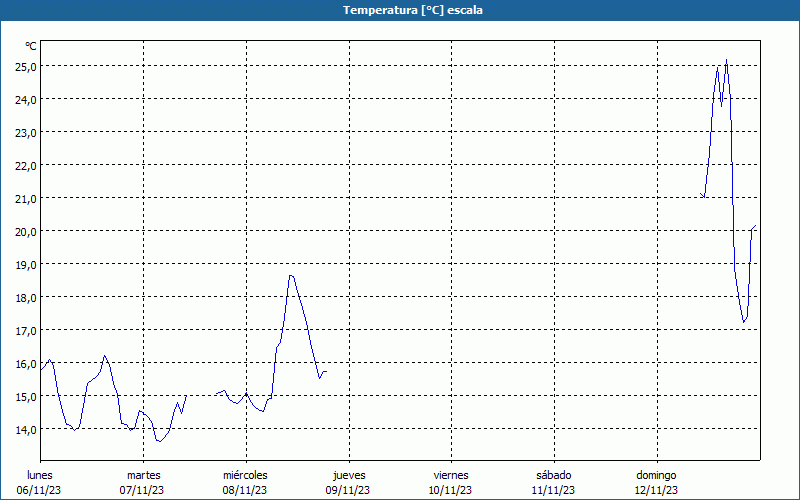Click the °C unit label
This screenshot has width=800, height=500.
point(31,46)
